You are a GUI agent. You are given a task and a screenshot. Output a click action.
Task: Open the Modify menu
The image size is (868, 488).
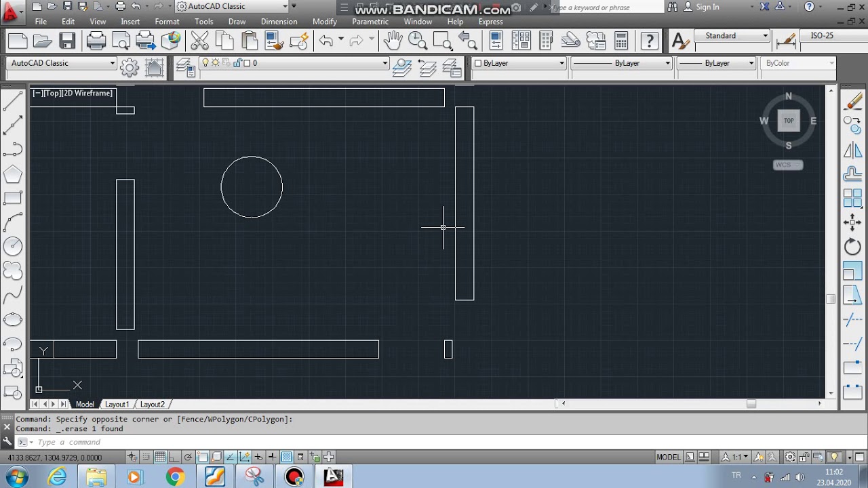(x=325, y=22)
